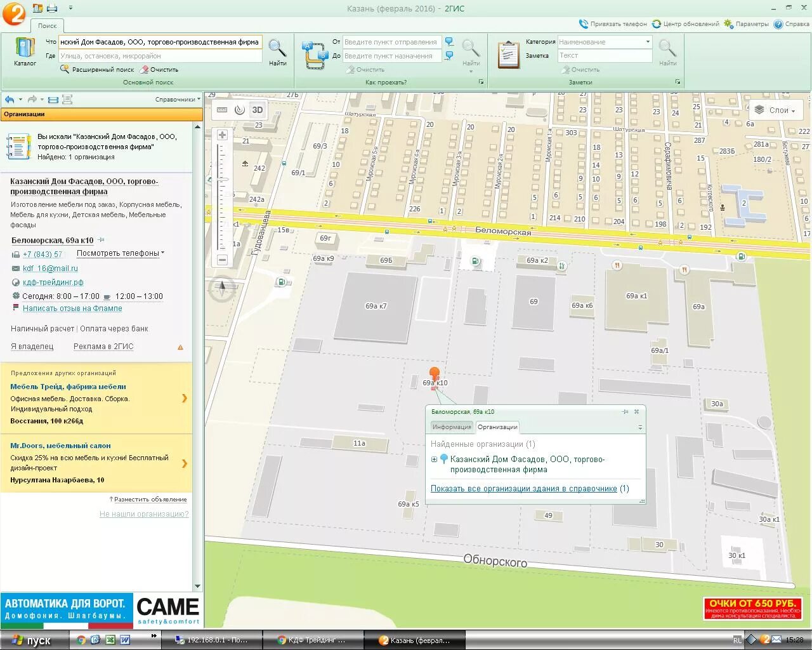Click the Я владелец link

tap(32, 347)
